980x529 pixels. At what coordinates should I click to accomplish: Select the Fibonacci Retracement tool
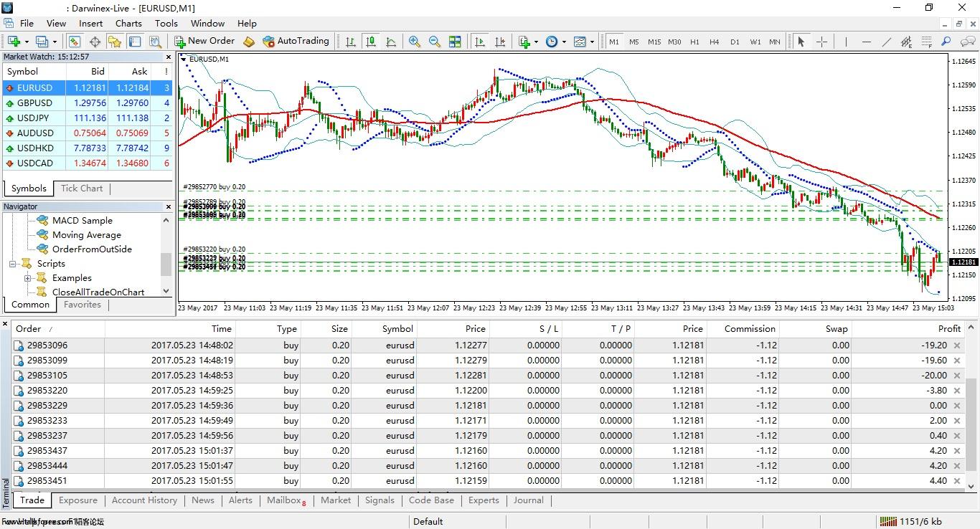pos(927,42)
